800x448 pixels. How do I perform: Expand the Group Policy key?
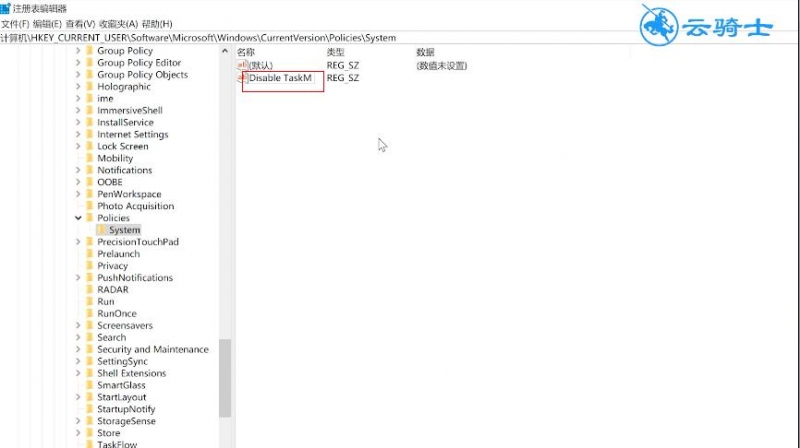click(x=78, y=51)
